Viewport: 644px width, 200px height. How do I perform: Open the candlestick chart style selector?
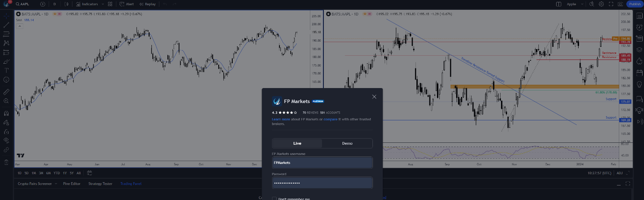click(66, 4)
